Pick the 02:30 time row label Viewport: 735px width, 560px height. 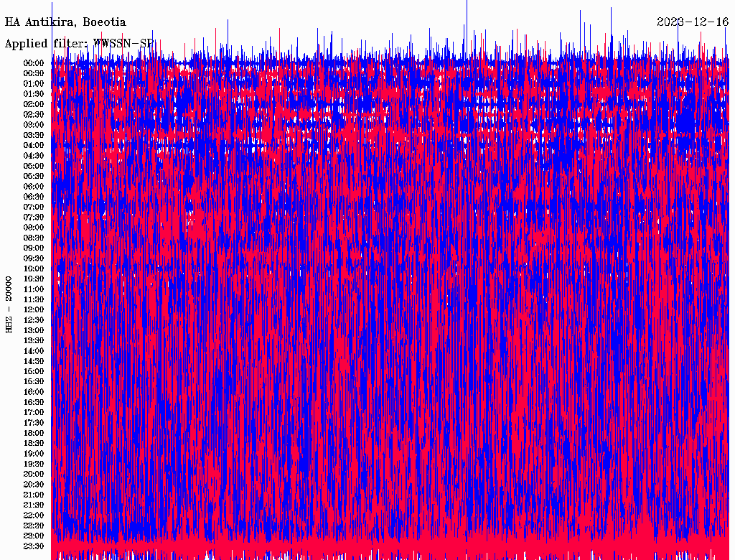(x=34, y=115)
